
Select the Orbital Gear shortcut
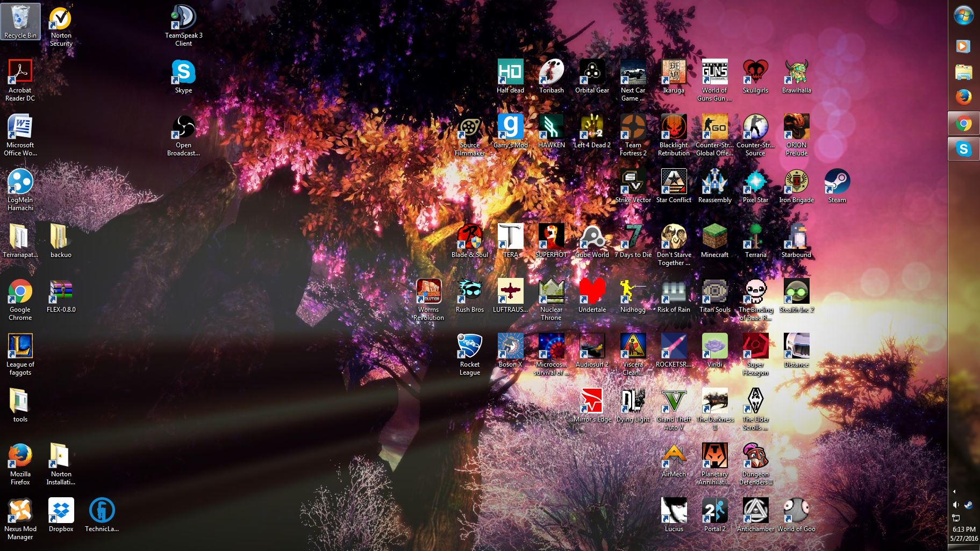pyautogui.click(x=592, y=76)
